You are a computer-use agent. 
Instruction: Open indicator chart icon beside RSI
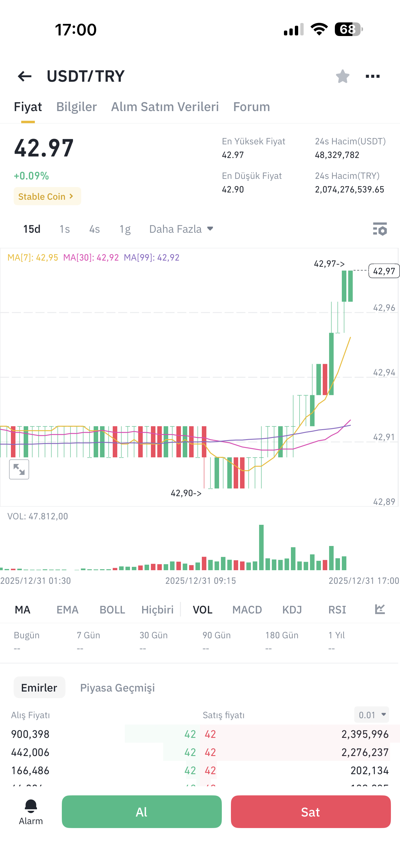[380, 609]
